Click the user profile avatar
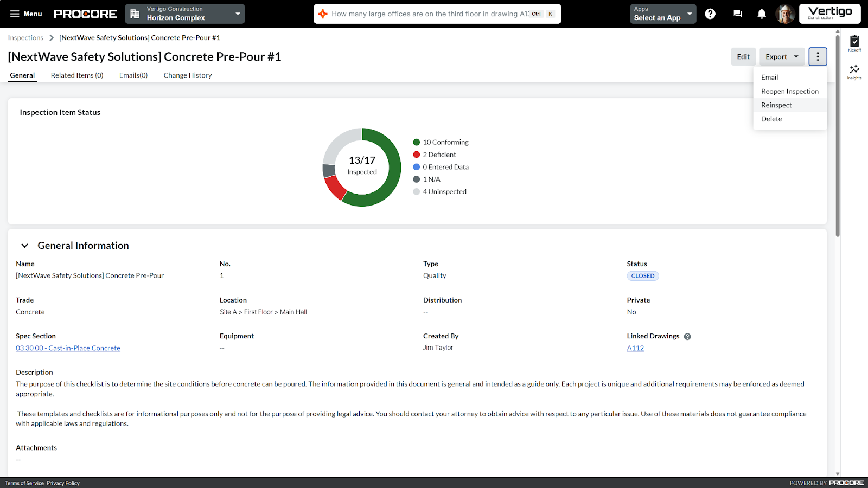 click(785, 14)
